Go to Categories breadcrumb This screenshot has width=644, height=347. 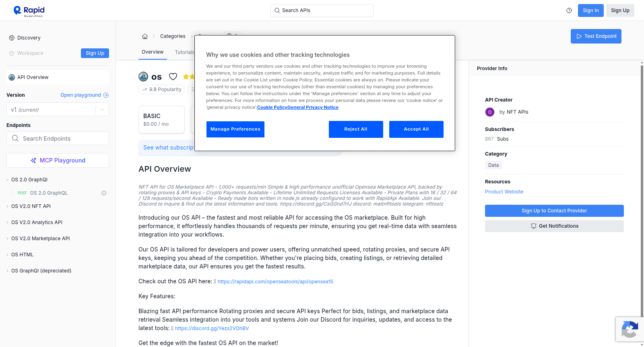pyautogui.click(x=173, y=36)
